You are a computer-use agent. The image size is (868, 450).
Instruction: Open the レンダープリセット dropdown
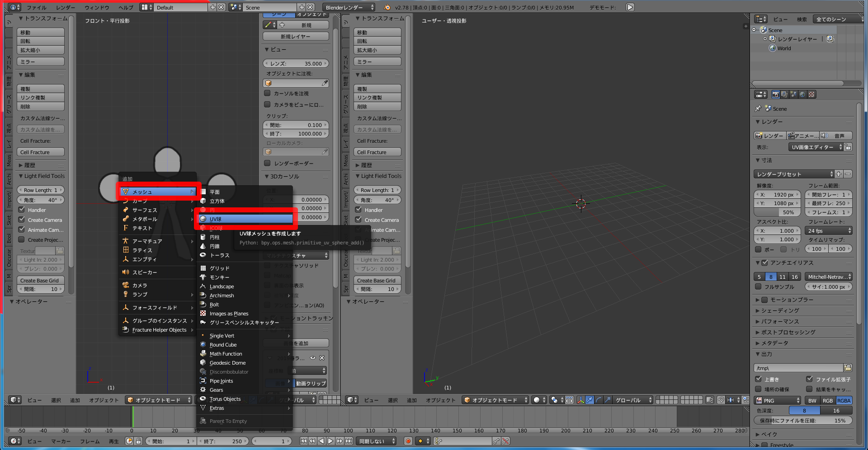[794, 174]
